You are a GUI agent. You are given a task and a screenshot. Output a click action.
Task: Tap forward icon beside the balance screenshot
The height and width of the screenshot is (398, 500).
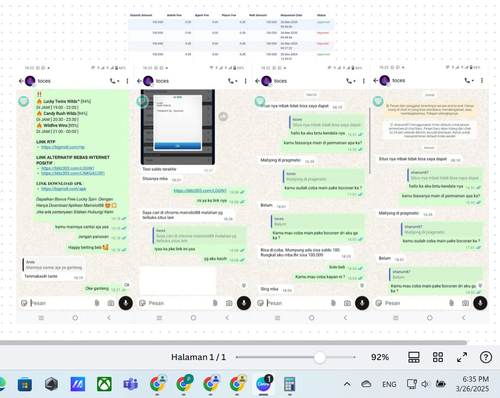(223, 116)
